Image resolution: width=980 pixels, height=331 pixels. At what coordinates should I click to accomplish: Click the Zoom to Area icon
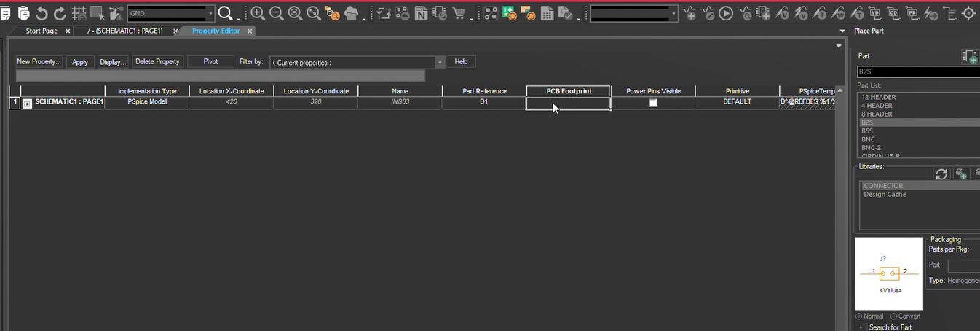(x=295, y=13)
